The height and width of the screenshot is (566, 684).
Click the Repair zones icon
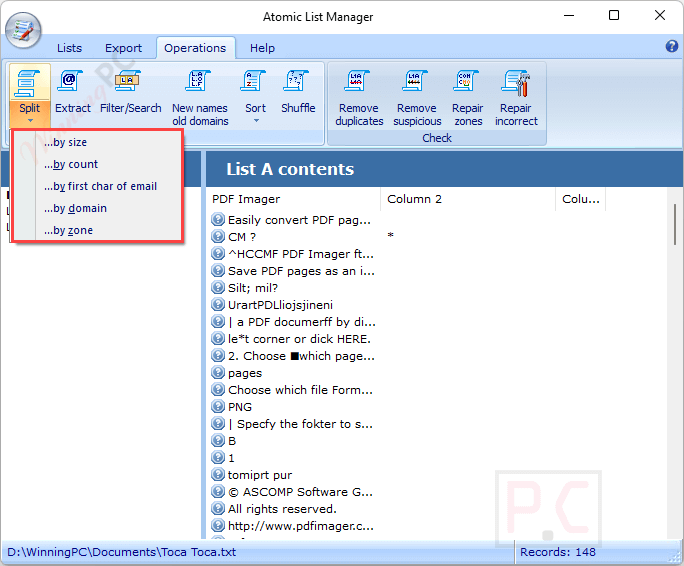tap(465, 81)
